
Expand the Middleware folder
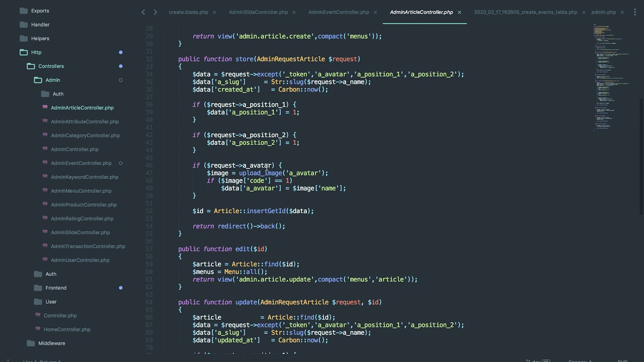click(x=31, y=343)
